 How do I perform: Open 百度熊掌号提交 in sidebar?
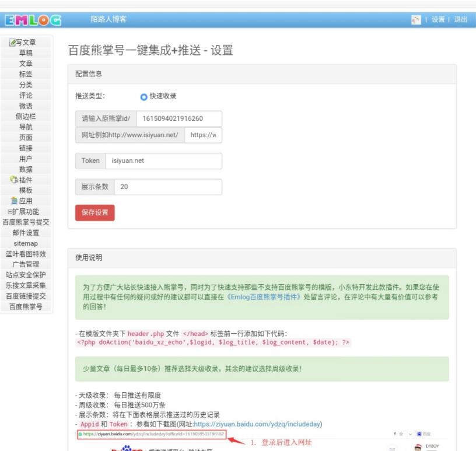(x=26, y=222)
